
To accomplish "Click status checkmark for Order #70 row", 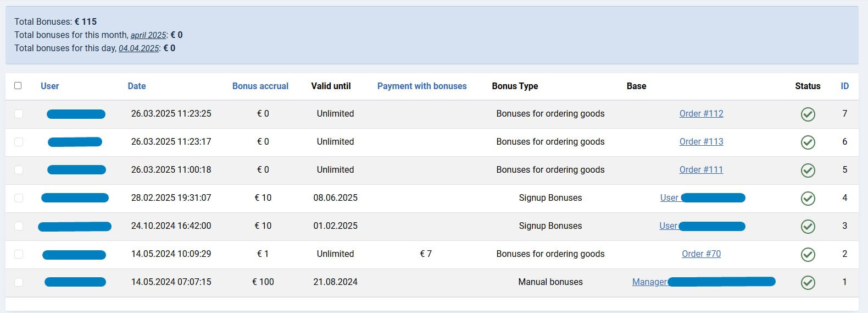I will pyautogui.click(x=808, y=255).
